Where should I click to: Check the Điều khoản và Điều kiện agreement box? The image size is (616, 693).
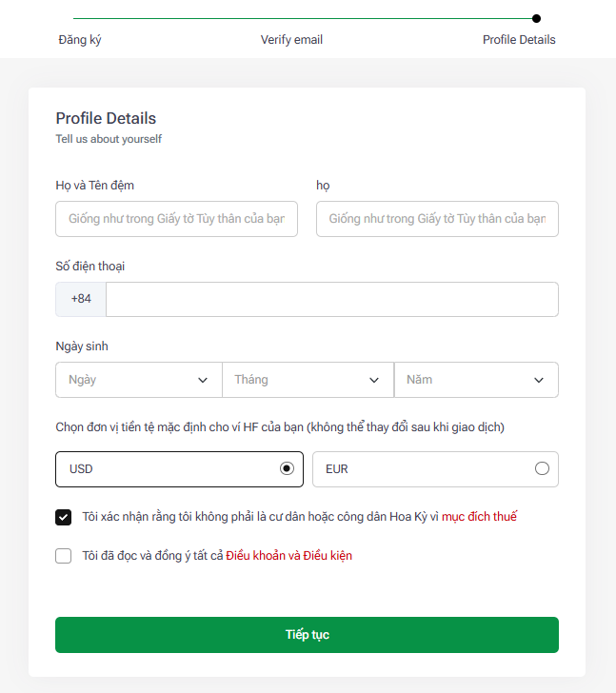tap(64, 556)
